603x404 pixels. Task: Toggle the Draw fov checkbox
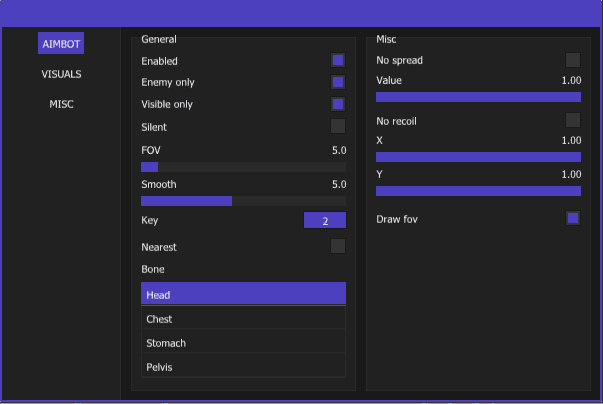click(573, 218)
